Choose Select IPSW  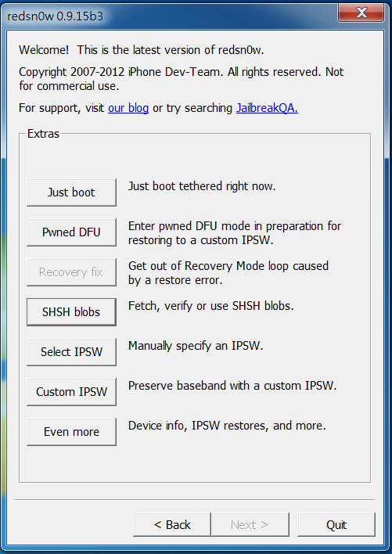71,352
